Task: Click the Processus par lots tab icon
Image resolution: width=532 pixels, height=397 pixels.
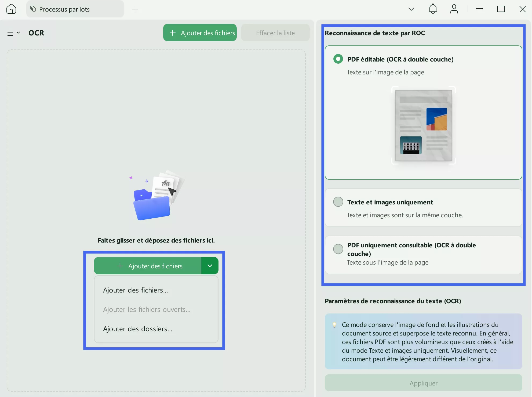Action: point(33,9)
